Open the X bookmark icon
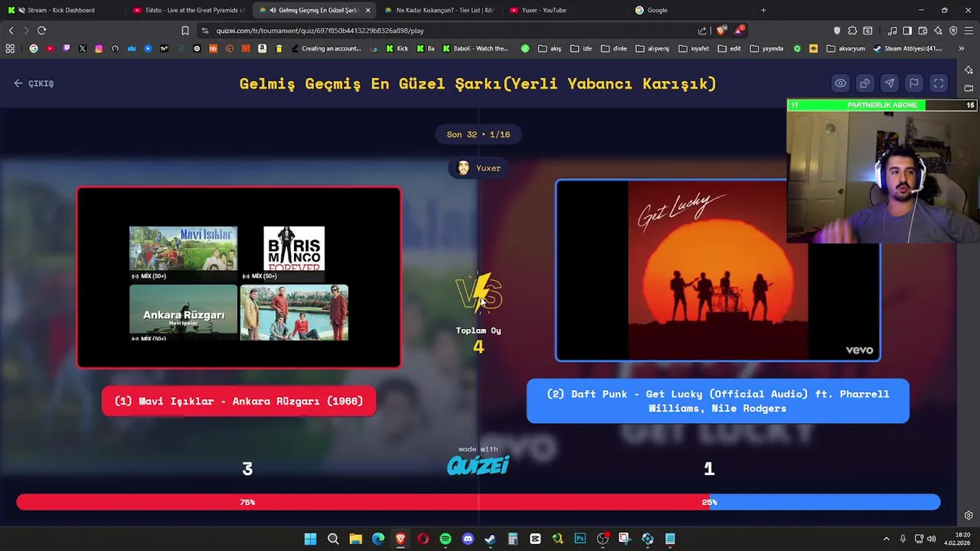Screen dimensions: 980x551 coord(83,48)
